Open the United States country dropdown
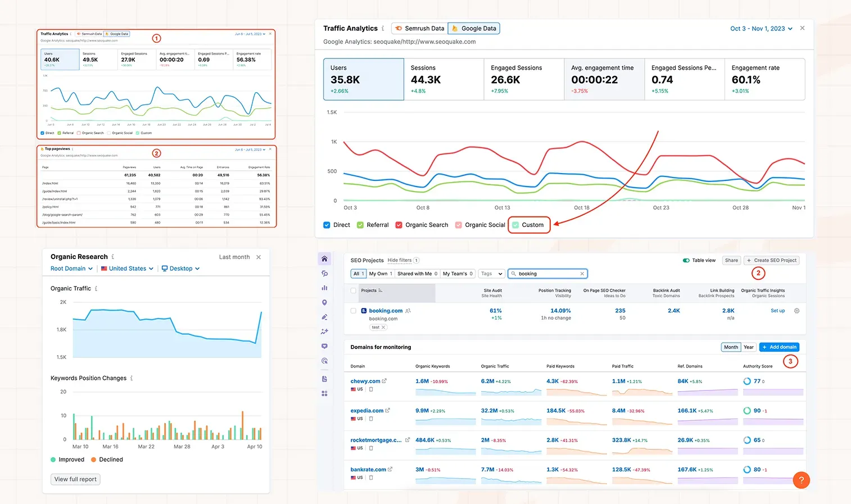Screen dimensions: 851x504 [x=127, y=268]
